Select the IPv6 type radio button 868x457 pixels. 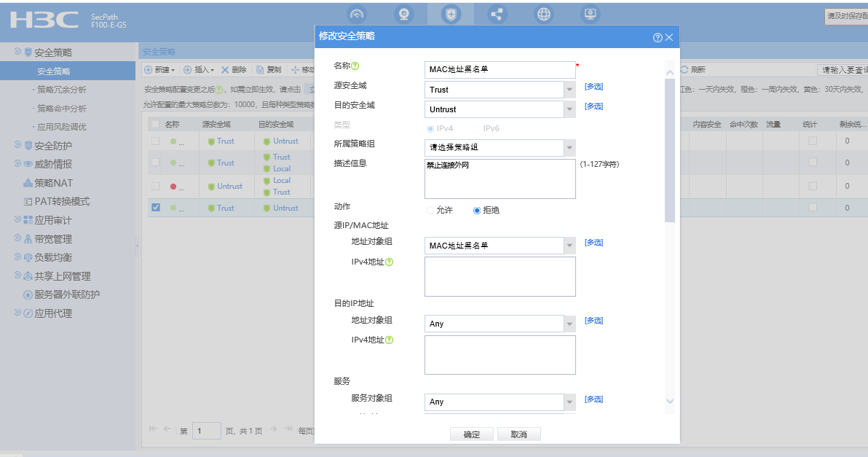[x=477, y=128]
